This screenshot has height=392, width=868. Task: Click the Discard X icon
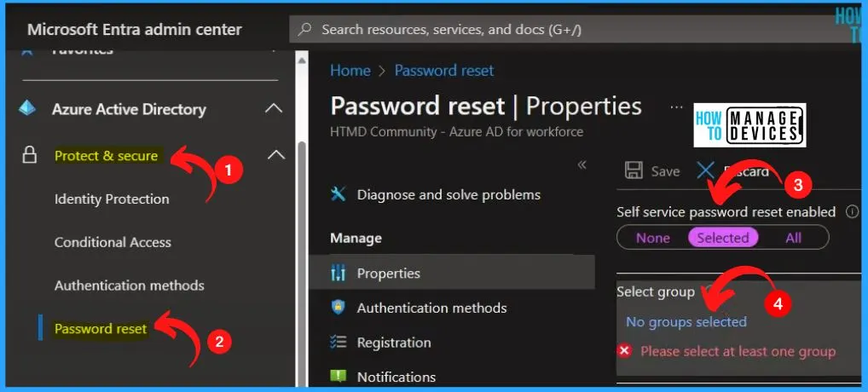(x=705, y=170)
